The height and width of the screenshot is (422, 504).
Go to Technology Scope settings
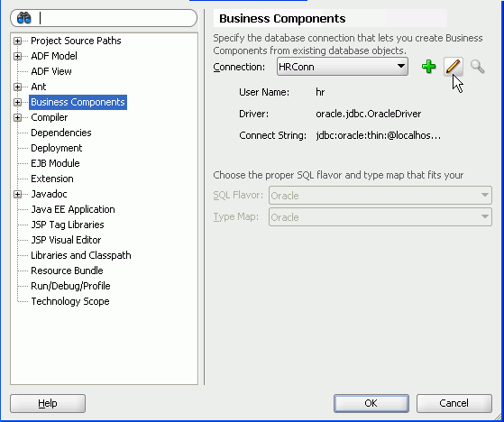point(70,301)
